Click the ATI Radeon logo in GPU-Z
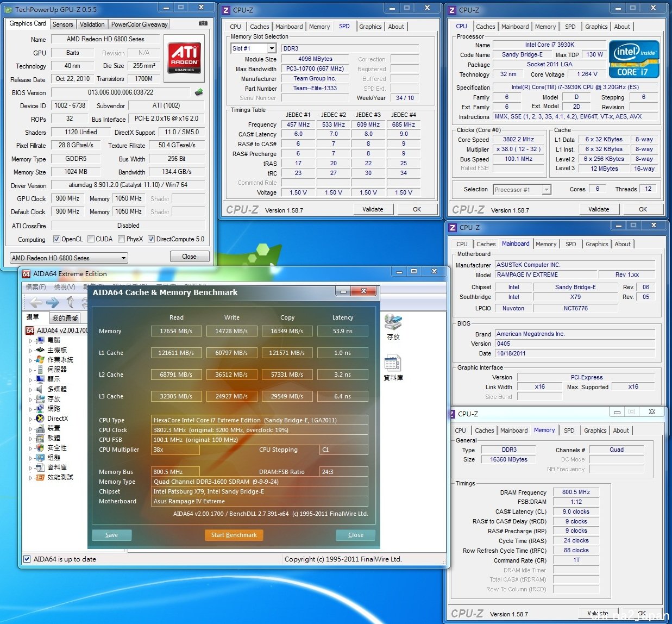This screenshot has height=624, width=672. (x=184, y=58)
